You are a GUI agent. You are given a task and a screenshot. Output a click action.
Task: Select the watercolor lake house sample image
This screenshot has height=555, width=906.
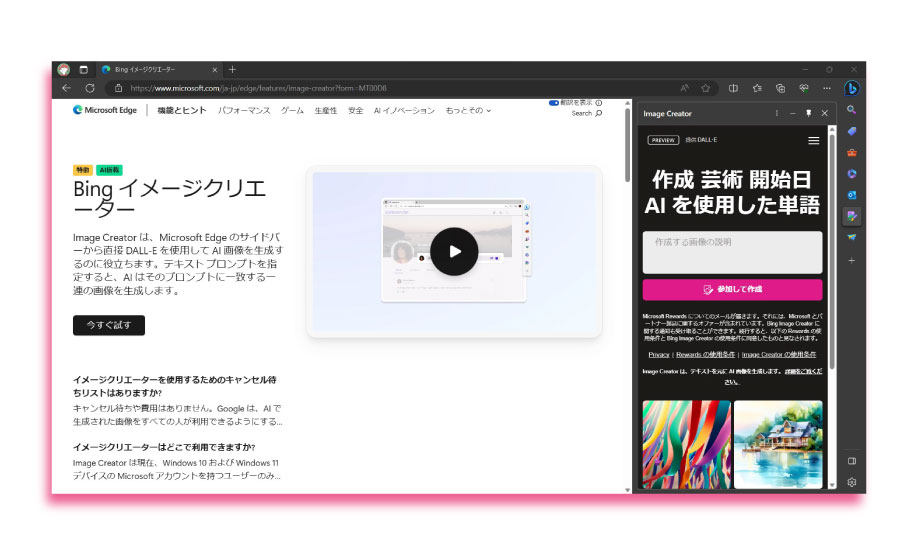(x=778, y=445)
